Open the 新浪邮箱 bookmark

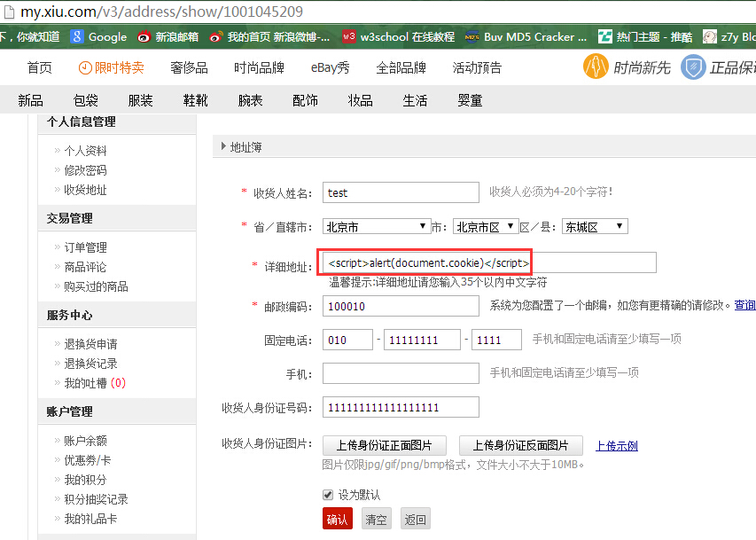pos(168,36)
